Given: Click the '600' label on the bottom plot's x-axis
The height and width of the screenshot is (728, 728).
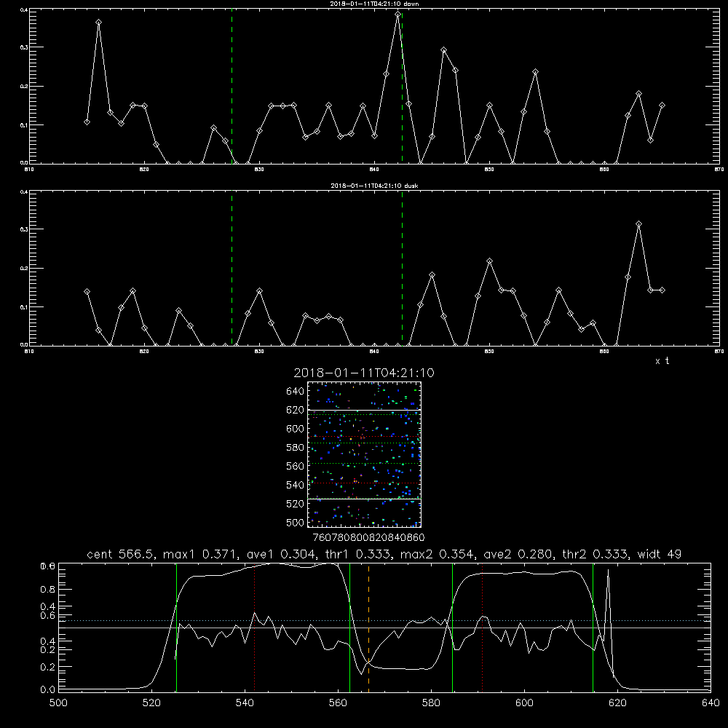Looking at the screenshot, I should point(524,703).
